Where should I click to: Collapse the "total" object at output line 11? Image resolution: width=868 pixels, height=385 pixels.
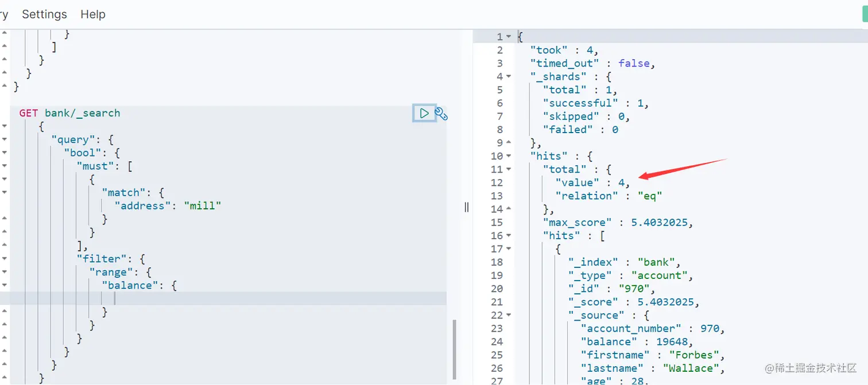click(x=509, y=169)
